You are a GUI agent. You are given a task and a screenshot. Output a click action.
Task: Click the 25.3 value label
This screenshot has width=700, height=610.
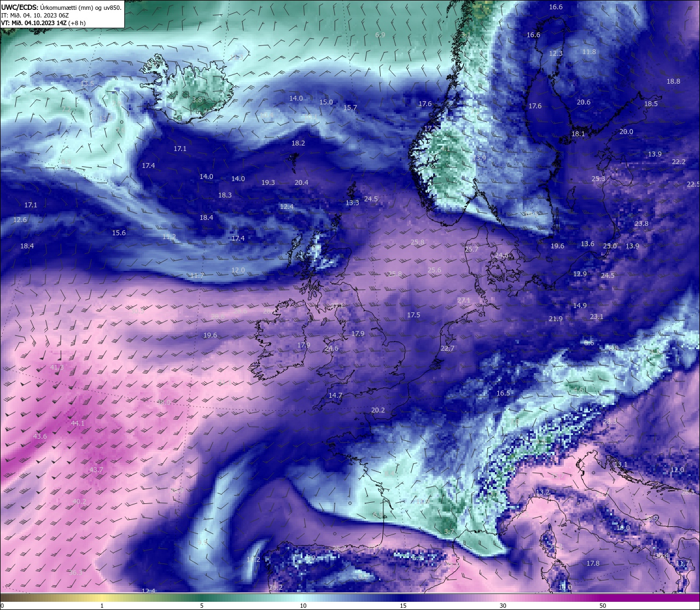click(x=598, y=179)
